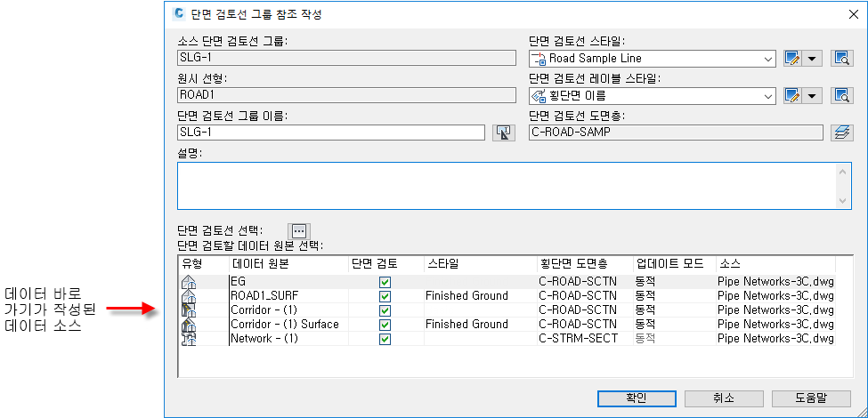Expand the arrow next to sample line style edit

point(812,59)
